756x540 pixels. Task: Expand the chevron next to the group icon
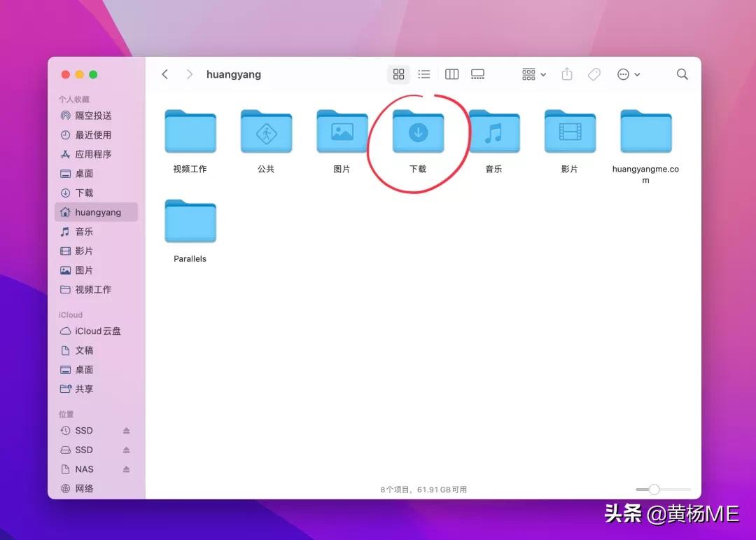[x=543, y=74]
